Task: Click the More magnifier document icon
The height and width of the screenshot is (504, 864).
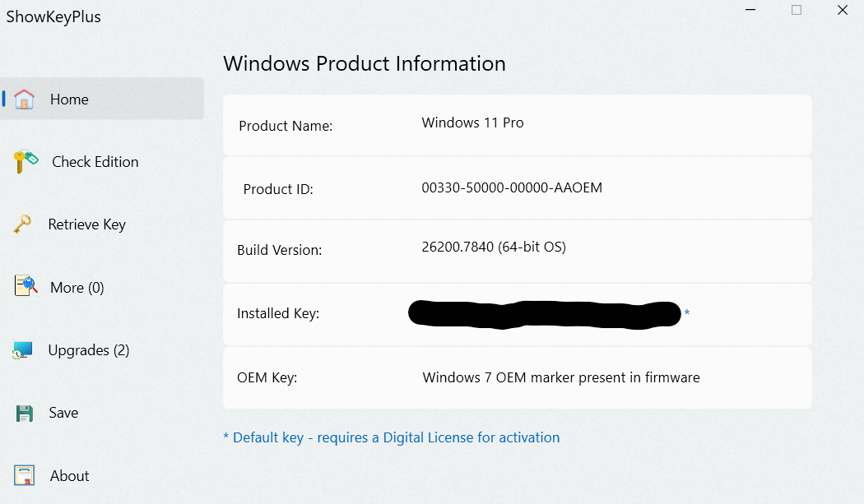Action: pos(26,286)
